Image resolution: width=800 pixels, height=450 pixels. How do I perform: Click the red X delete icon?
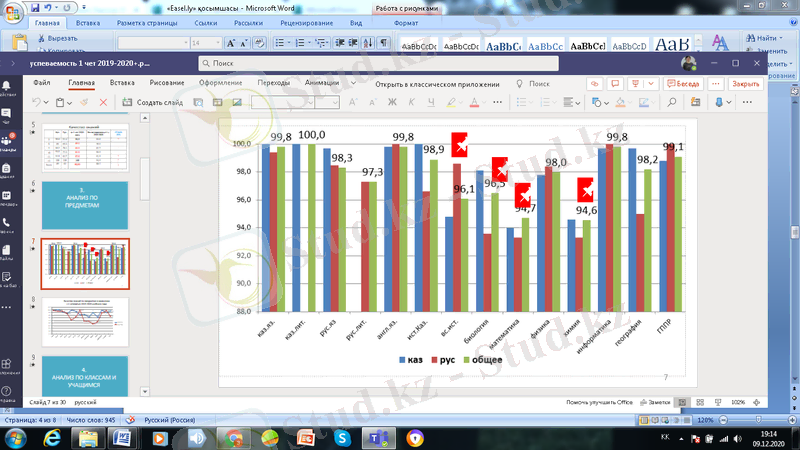point(102,102)
